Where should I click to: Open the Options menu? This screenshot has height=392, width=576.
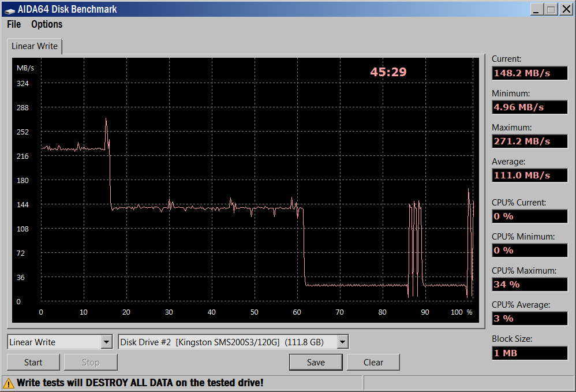47,24
